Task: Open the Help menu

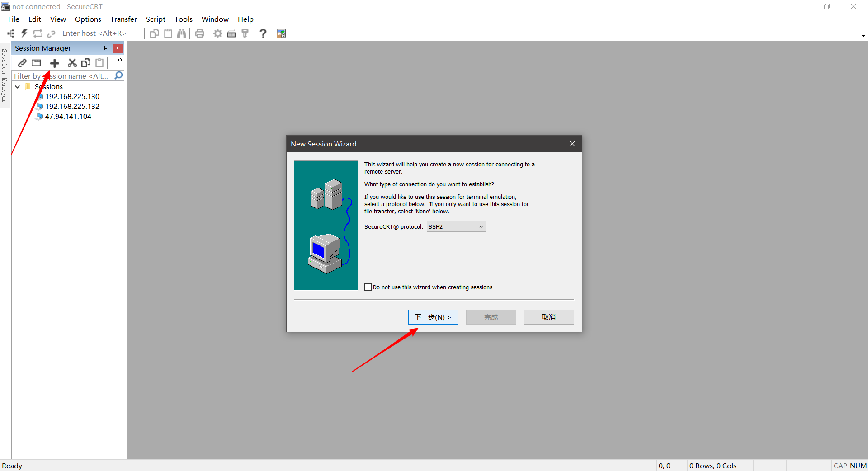Action: [245, 19]
